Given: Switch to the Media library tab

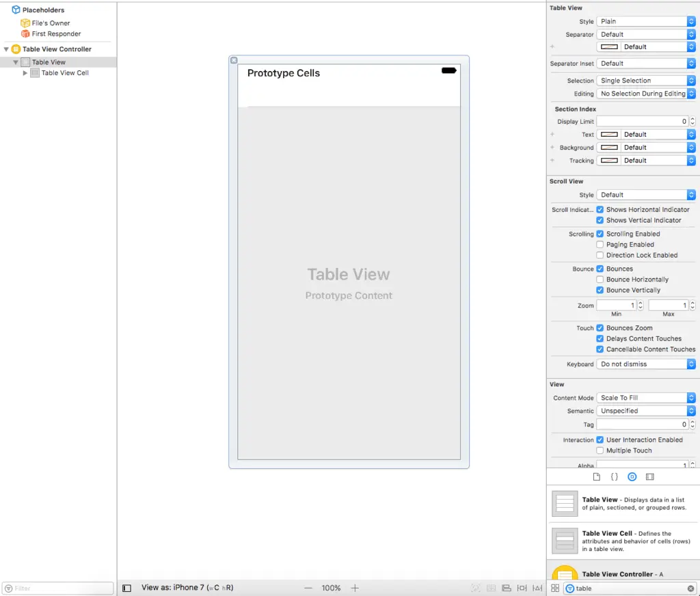Looking at the screenshot, I should tap(649, 476).
